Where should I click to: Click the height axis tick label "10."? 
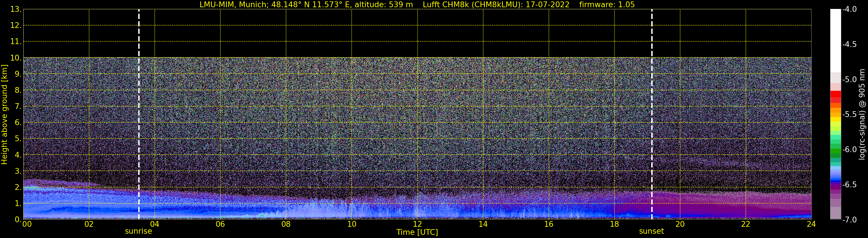pyautogui.click(x=16, y=58)
